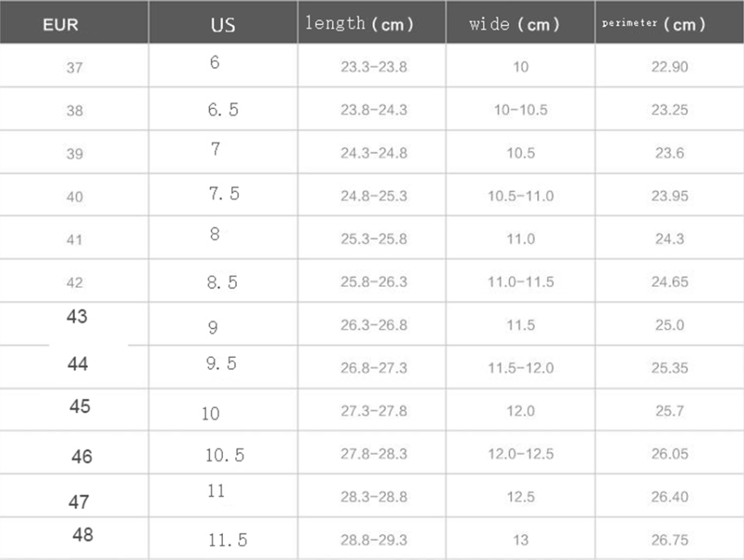Click perimeter value 24.3 cell

point(670,239)
